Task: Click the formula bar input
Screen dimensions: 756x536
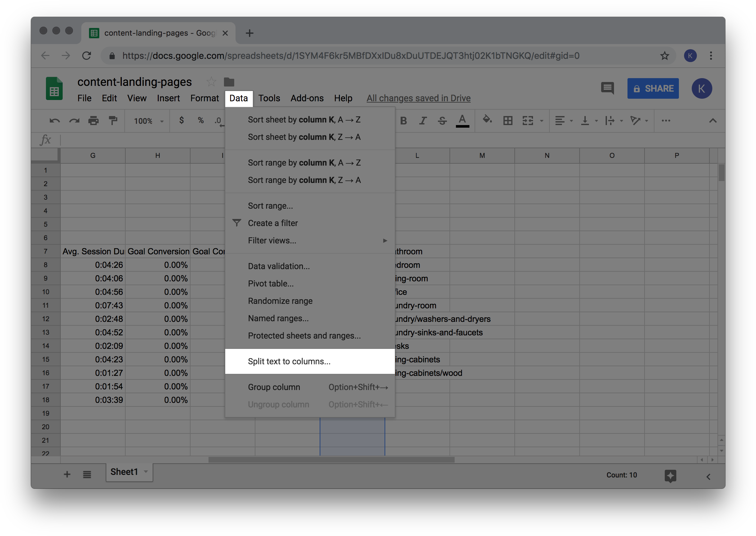Action: 392,140
